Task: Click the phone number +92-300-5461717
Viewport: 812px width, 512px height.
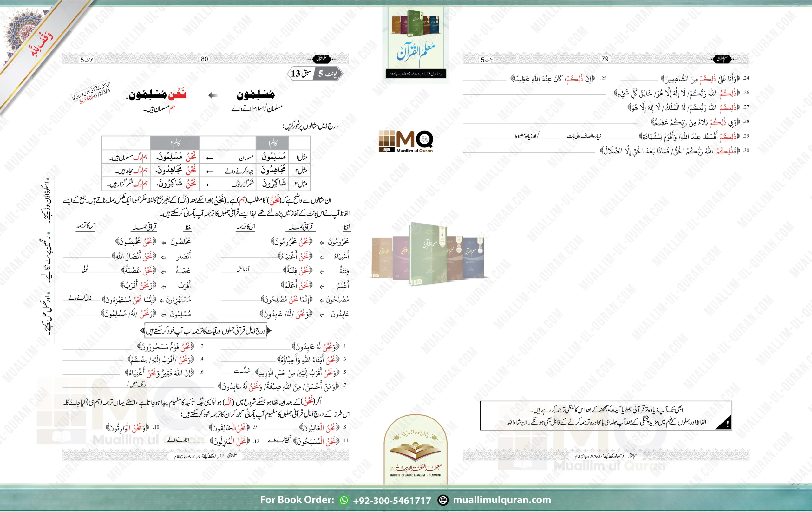Action: point(392,501)
